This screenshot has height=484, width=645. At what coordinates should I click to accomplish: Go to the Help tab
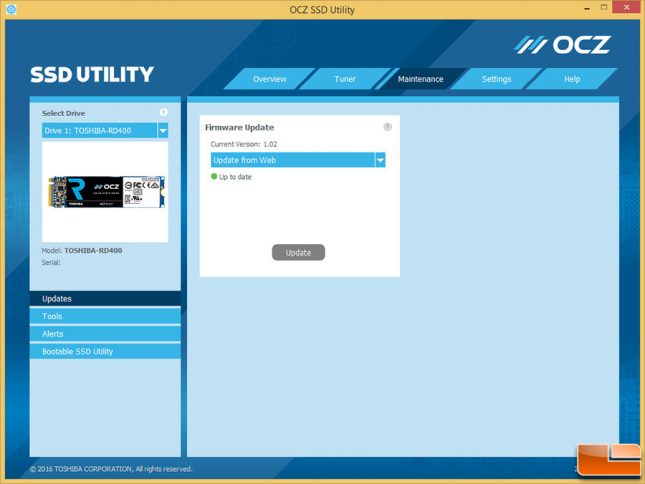pos(572,79)
